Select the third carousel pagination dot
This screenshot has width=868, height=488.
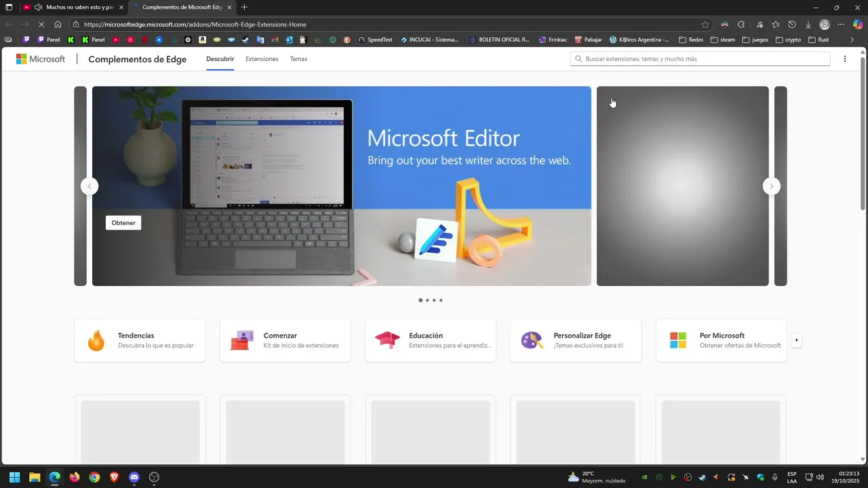(x=434, y=300)
